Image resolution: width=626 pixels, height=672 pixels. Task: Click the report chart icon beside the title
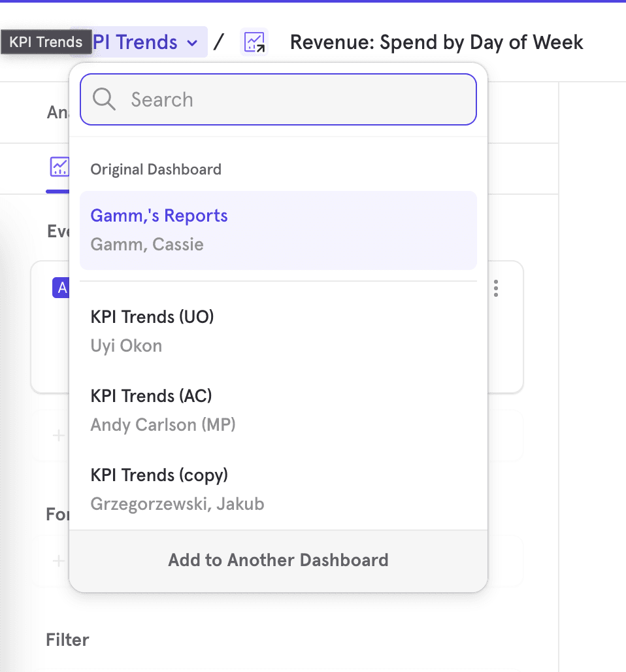(x=254, y=42)
